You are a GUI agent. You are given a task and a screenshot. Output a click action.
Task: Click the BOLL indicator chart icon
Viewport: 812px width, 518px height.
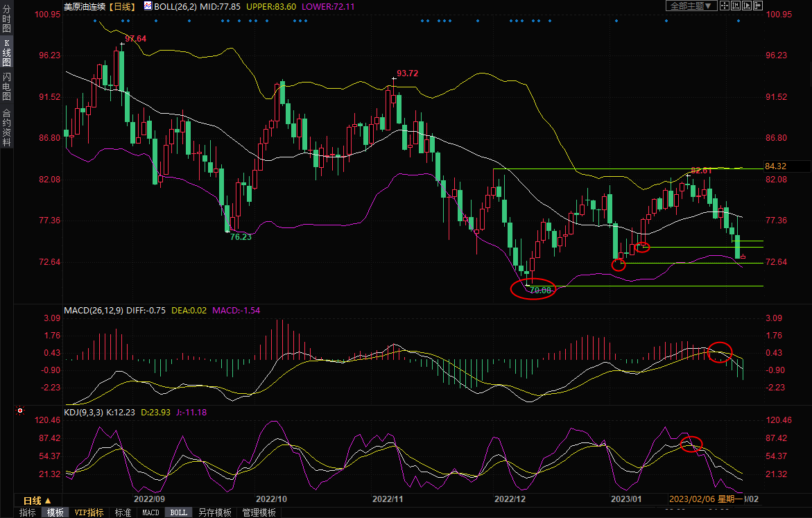click(148, 6)
